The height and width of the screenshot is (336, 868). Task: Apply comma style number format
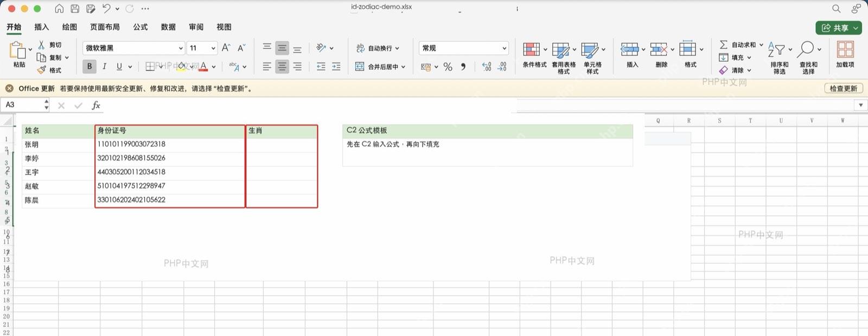[463, 67]
